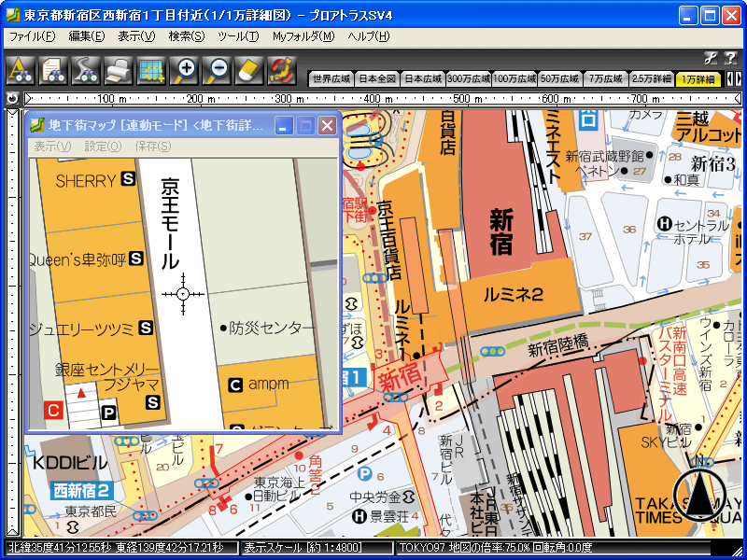The height and width of the screenshot is (560, 747).
Task: Select the highlighted 1万詳細 scale tab
Action: pyautogui.click(x=698, y=78)
